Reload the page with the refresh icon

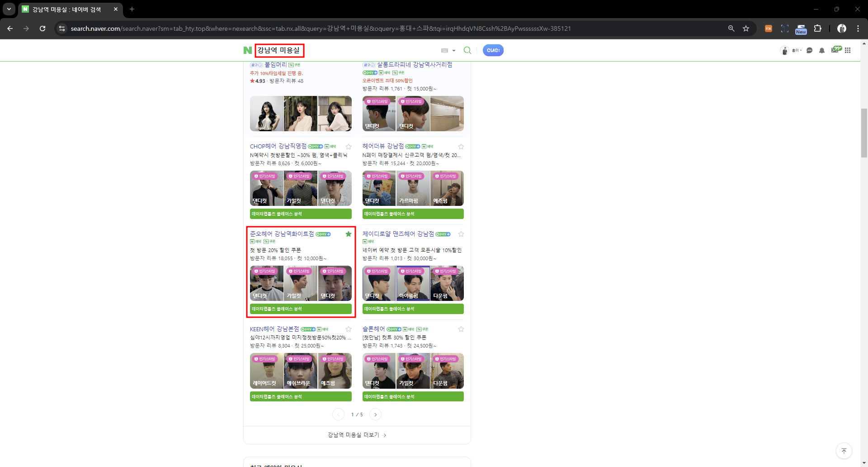[x=42, y=29]
